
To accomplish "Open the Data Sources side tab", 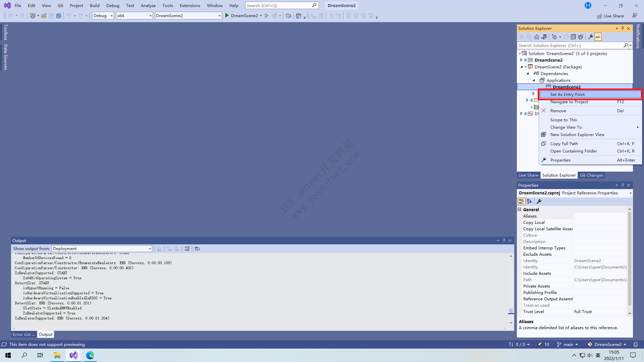I will tap(5, 57).
